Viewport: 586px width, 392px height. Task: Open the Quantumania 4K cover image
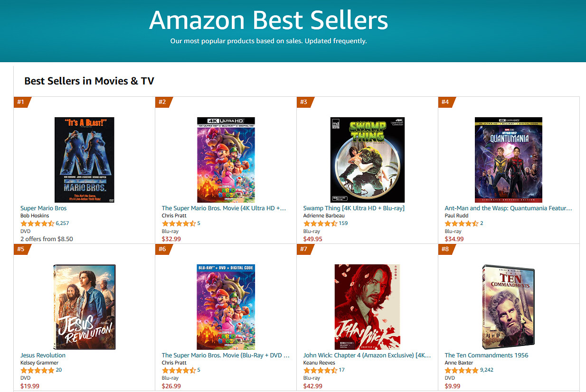509,160
